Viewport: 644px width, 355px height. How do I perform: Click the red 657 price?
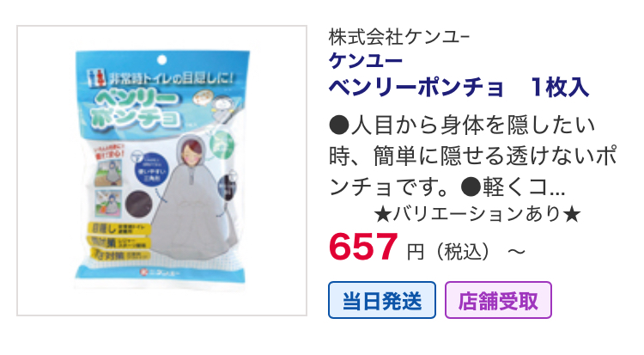(x=363, y=247)
